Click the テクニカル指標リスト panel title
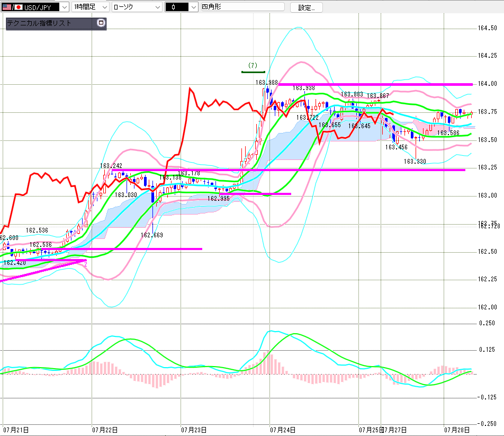 point(39,23)
